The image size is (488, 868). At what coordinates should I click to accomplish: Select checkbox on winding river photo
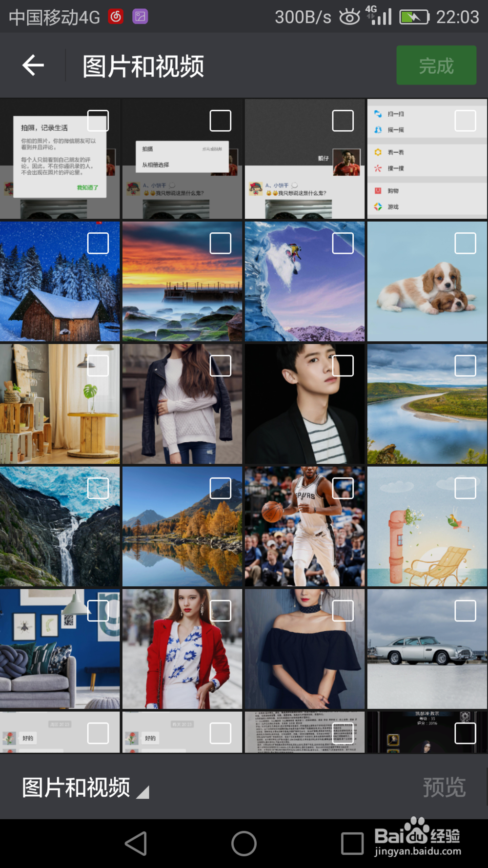pos(466,366)
